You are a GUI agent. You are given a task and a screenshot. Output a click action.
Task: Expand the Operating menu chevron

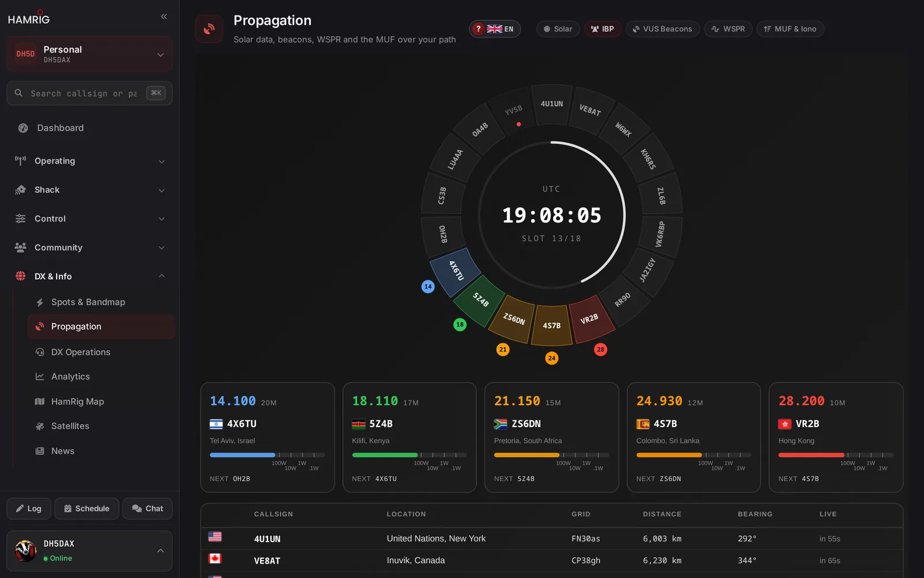(162, 161)
